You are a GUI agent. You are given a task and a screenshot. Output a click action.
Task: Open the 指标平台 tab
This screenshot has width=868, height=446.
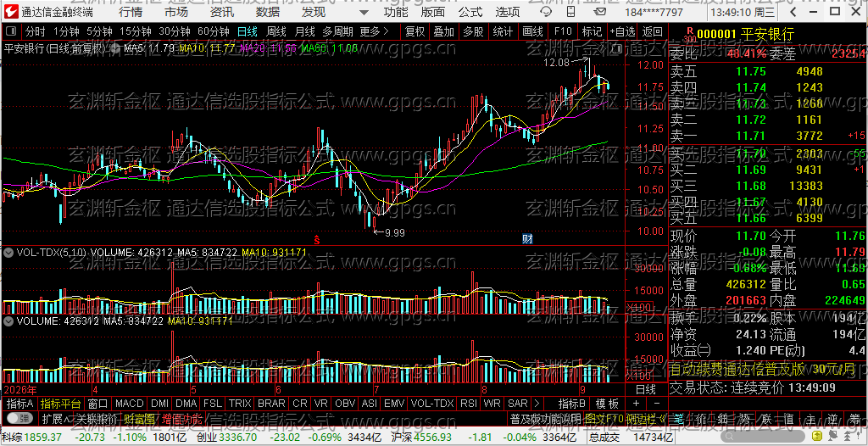61,404
